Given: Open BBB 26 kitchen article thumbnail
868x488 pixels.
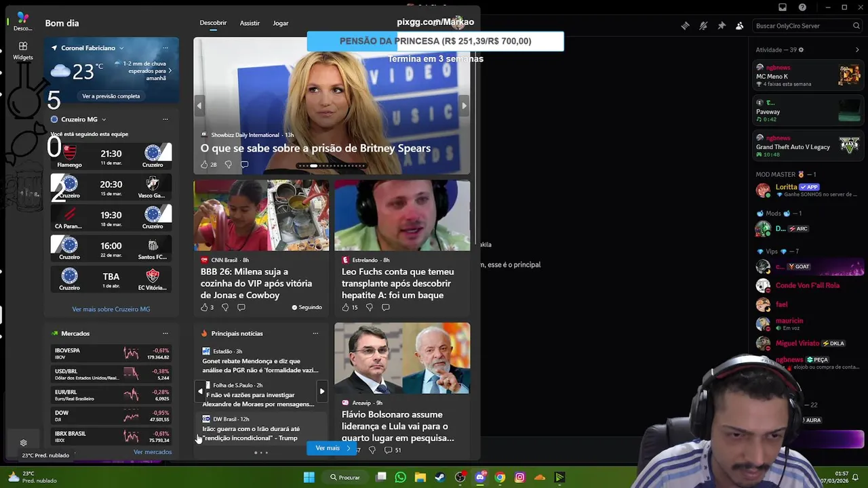Looking at the screenshot, I should pos(261,216).
